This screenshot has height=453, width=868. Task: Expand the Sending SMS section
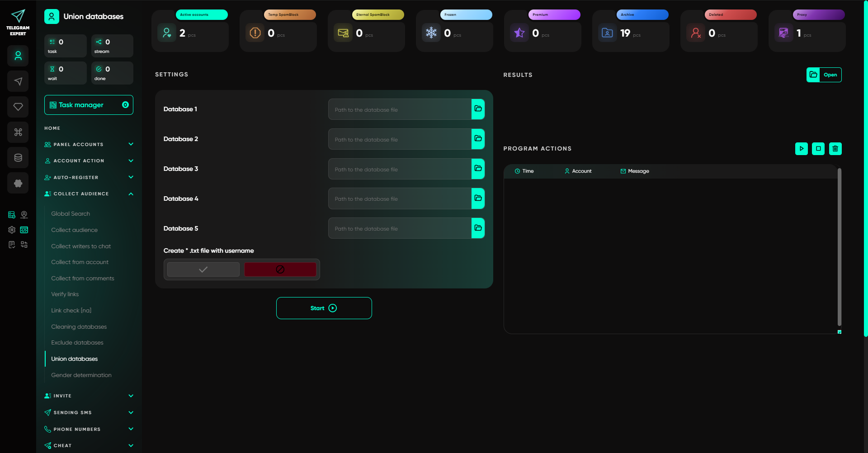(89, 412)
